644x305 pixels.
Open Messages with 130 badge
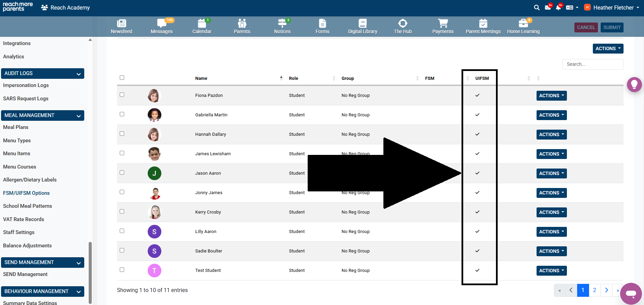pos(161,24)
